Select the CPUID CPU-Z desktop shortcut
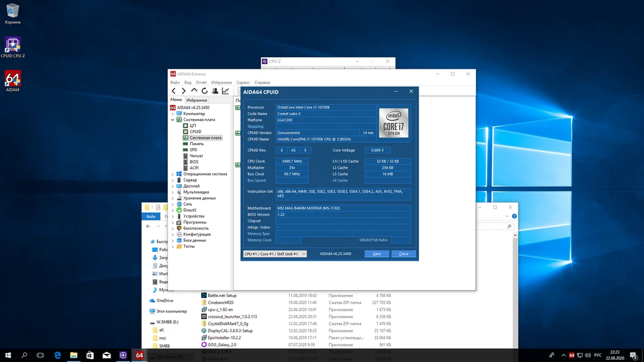Image resolution: width=644 pixels, height=362 pixels. click(x=12, y=47)
